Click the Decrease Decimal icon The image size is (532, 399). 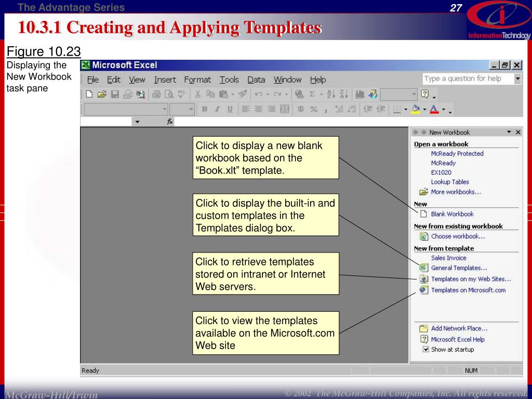point(352,109)
